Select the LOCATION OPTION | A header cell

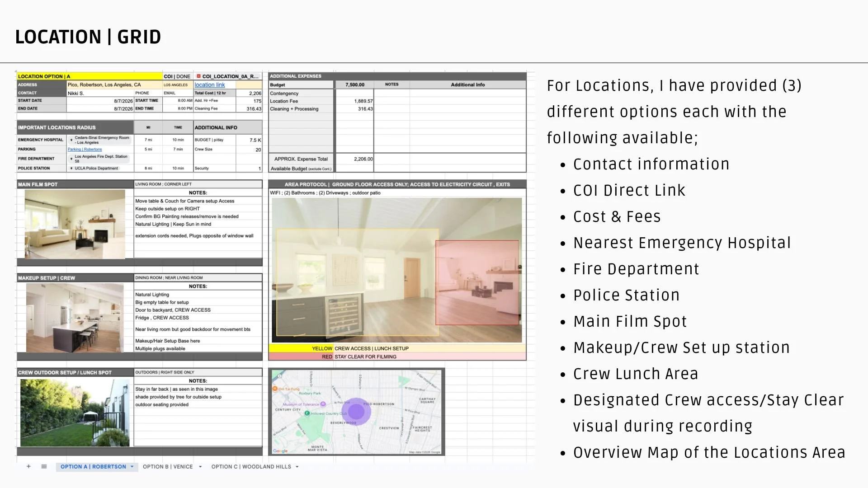click(x=90, y=76)
